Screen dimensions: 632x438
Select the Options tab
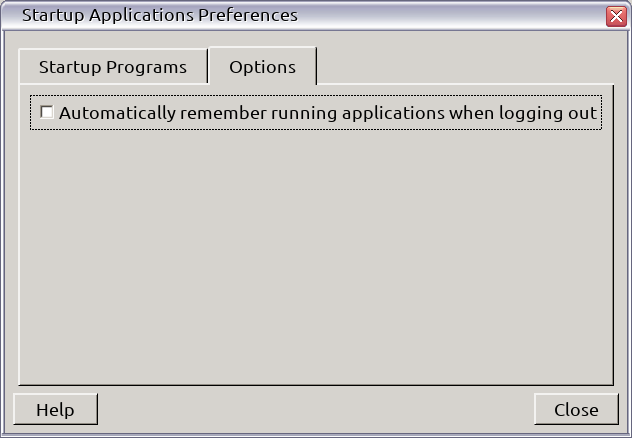[262, 67]
